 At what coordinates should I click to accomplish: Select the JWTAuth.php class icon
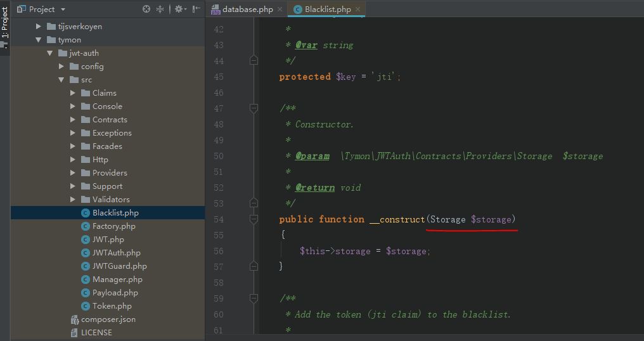pyautogui.click(x=86, y=253)
